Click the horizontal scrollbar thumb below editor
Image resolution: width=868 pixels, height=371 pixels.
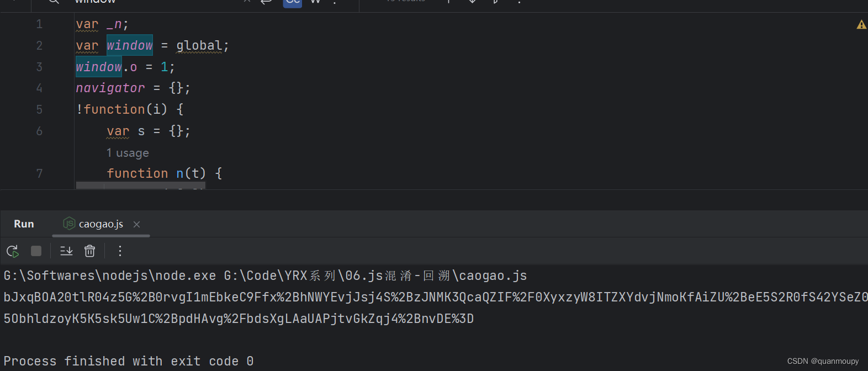point(141,186)
